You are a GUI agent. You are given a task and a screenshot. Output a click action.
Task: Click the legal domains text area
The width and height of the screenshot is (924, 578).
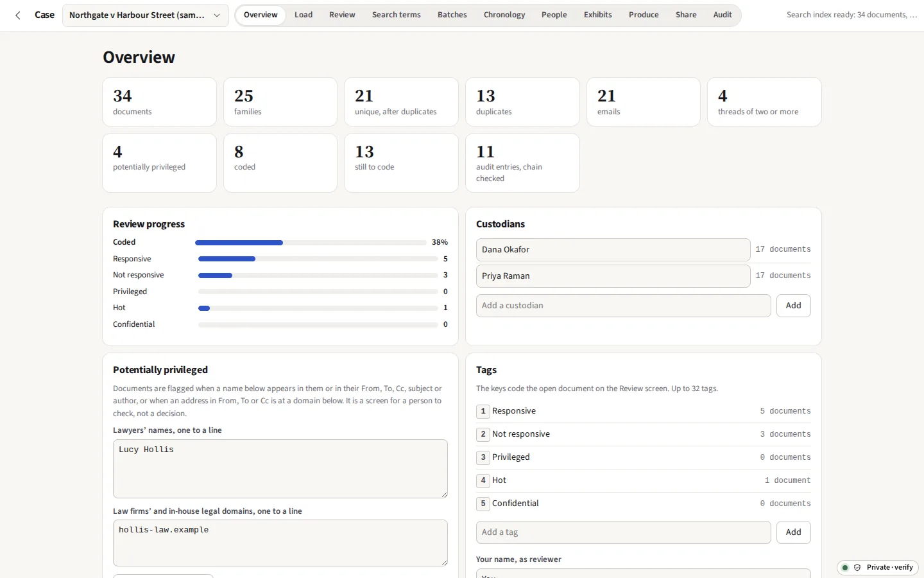tap(280, 543)
